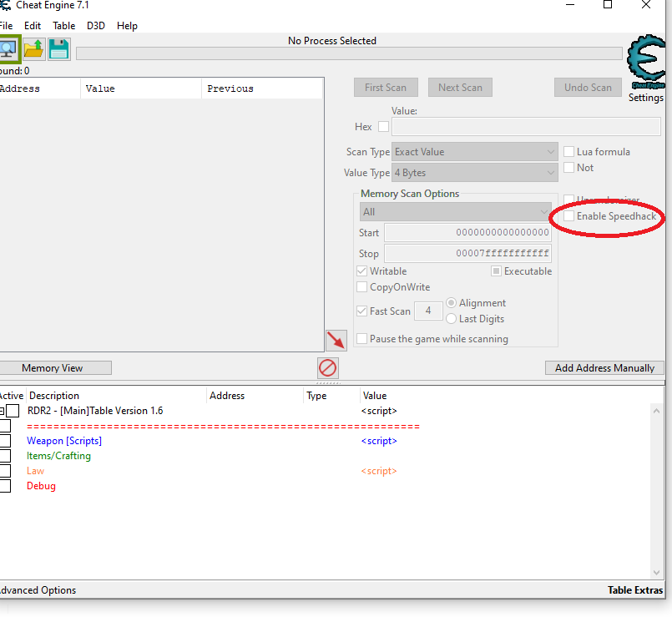The width and height of the screenshot is (672, 617).
Task: Select the Last Digits radio button
Action: (451, 319)
